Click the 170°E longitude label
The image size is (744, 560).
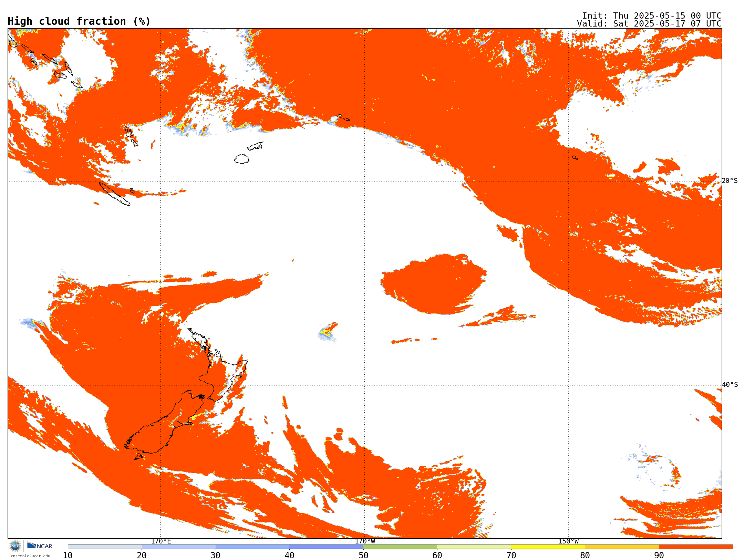coord(161,541)
